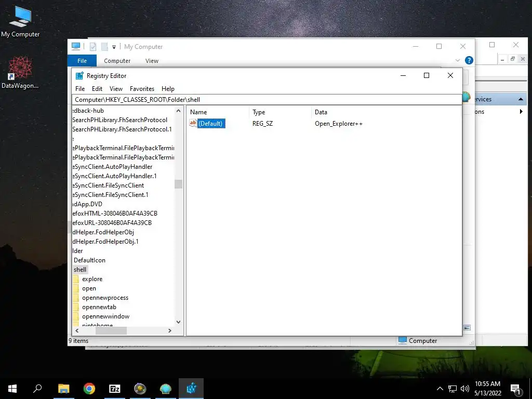Screen dimensions: 532x399
Task: Click the tree horizontal scroll right arrow
Action: pos(170,330)
